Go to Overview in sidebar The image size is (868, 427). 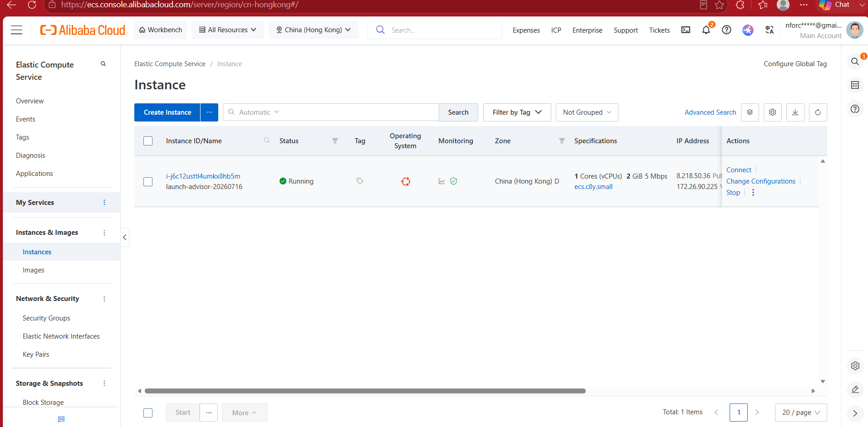click(x=30, y=101)
